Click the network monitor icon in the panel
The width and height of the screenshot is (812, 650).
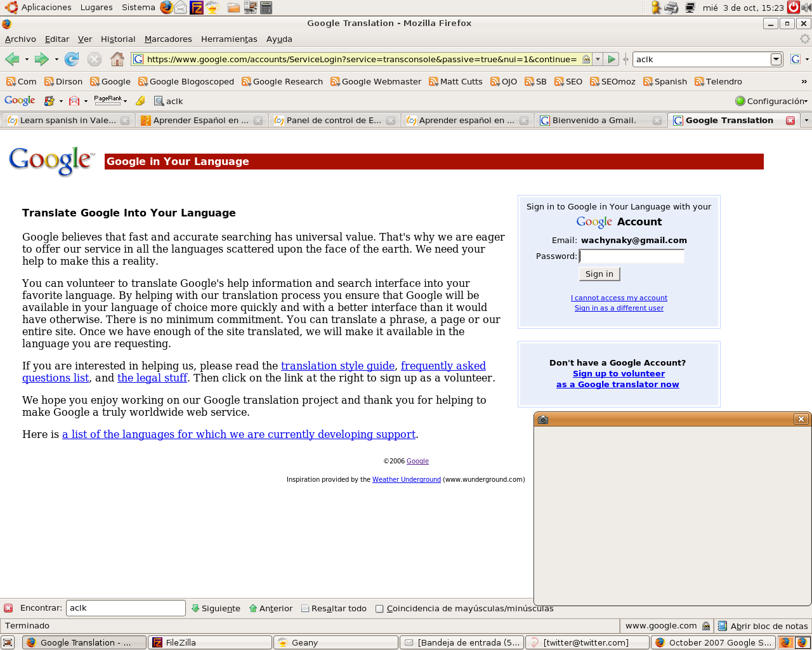pyautogui.click(x=690, y=8)
